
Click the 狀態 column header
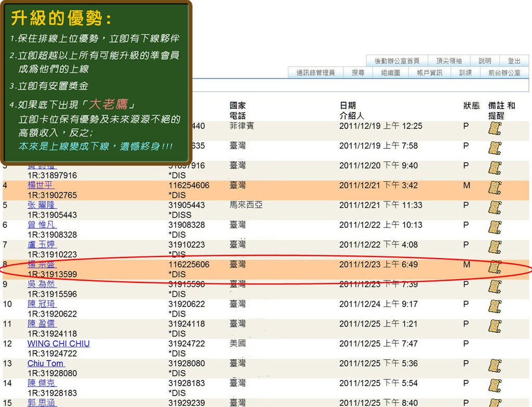click(471, 105)
